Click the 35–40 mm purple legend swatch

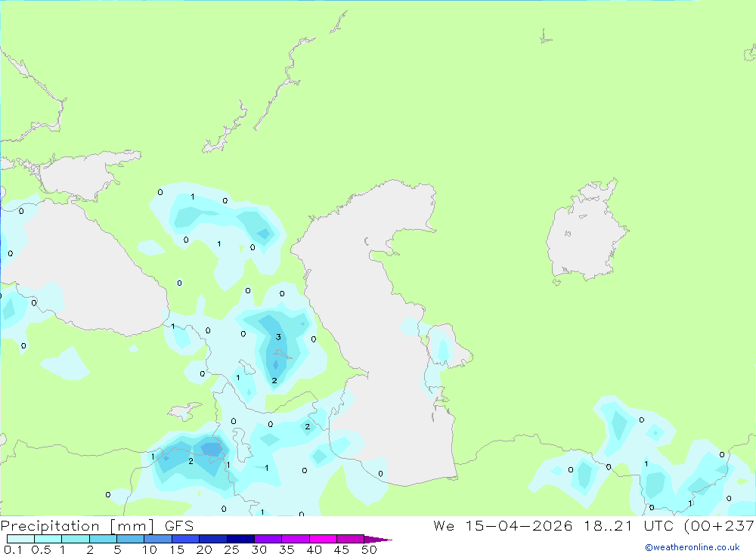click(296, 539)
